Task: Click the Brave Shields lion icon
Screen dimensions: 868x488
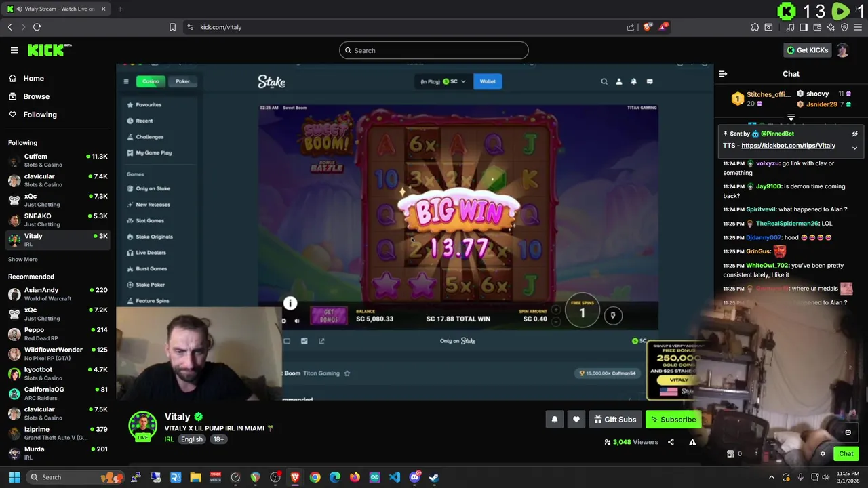Action: coord(647,27)
